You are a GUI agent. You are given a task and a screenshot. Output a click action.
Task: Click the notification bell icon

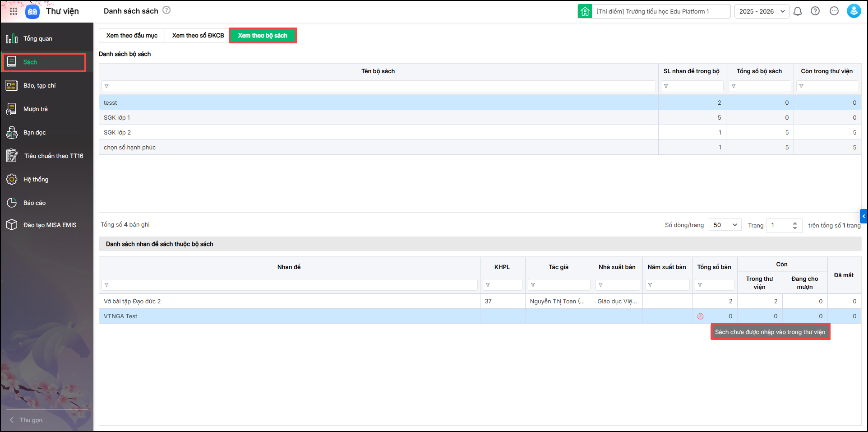798,11
